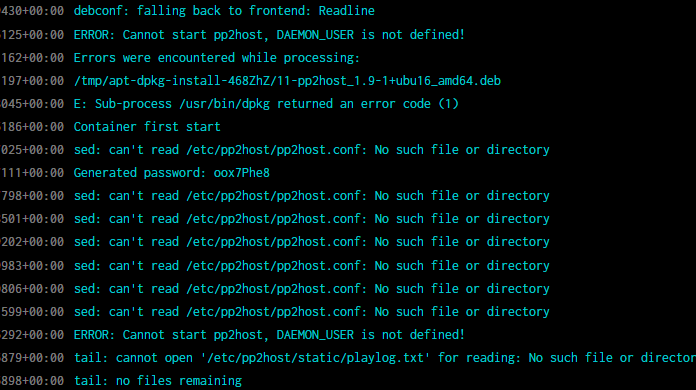Select the first DAEMON_USER not defined error
The width and height of the screenshot is (696, 390).
tap(269, 35)
